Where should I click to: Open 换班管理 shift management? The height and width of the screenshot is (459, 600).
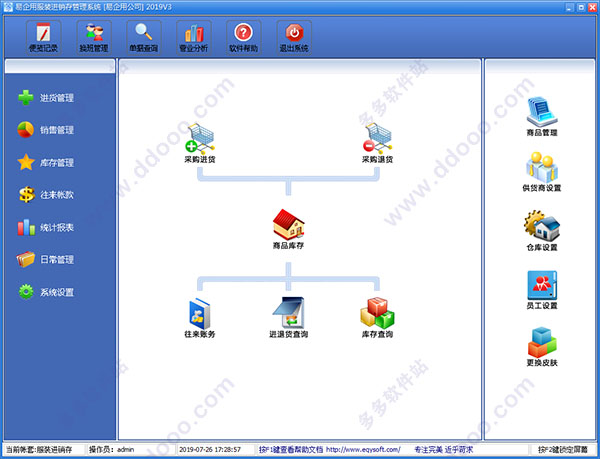pyautogui.click(x=94, y=37)
